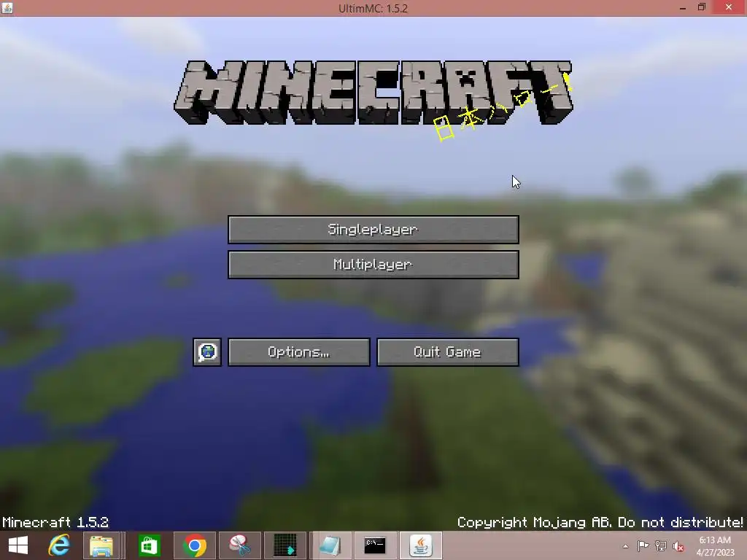Click the Quit Game button
The height and width of the screenshot is (560, 747).
448,352
